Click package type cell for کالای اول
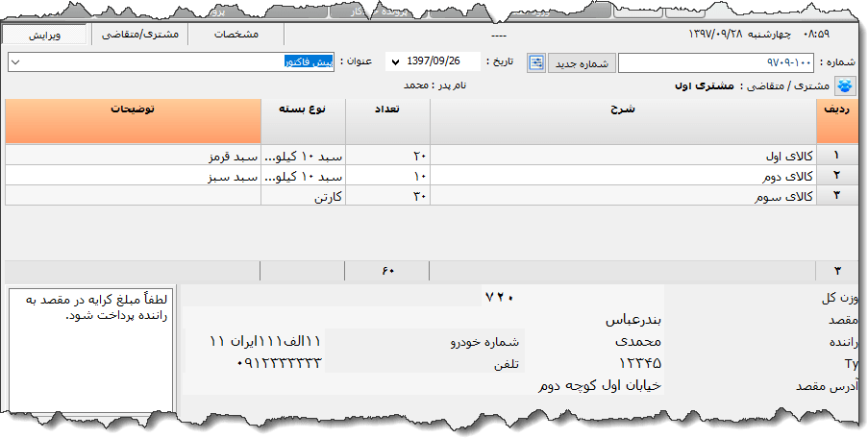The image size is (868, 438). click(303, 156)
